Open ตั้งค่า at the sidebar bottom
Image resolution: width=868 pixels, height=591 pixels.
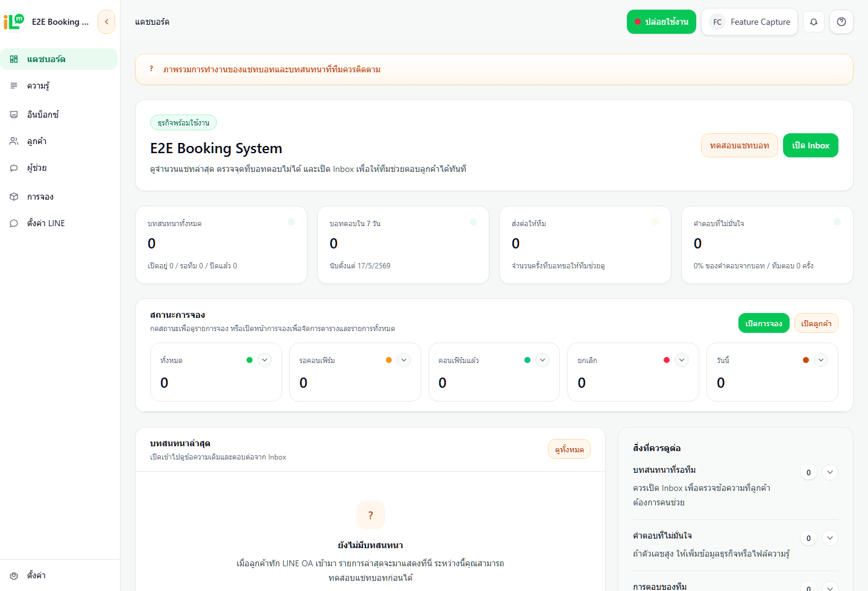[x=58, y=575]
